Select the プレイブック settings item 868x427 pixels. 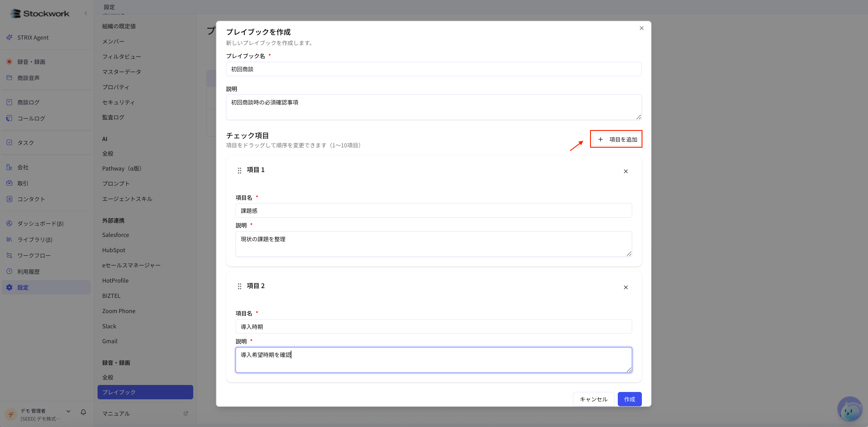(145, 392)
